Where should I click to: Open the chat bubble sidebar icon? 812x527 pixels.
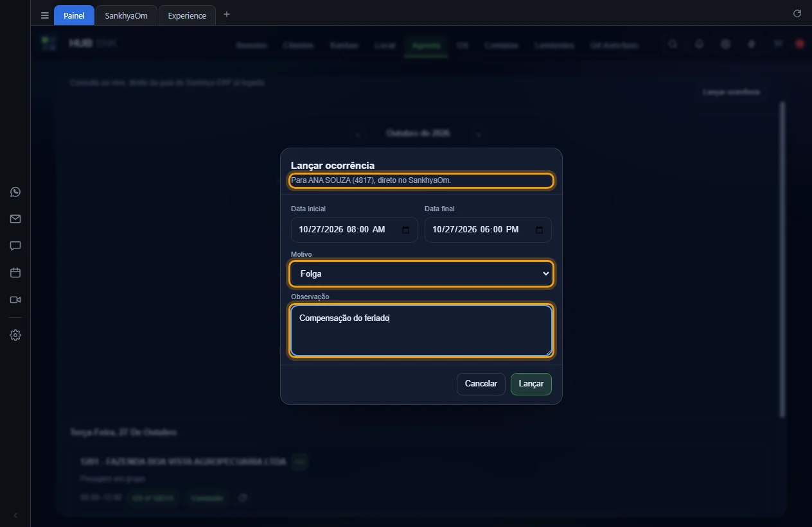click(15, 246)
